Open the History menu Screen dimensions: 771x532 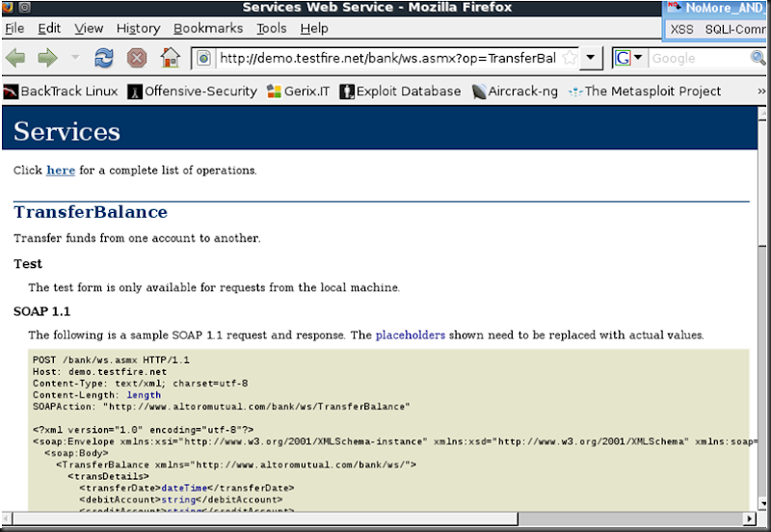[x=138, y=29]
